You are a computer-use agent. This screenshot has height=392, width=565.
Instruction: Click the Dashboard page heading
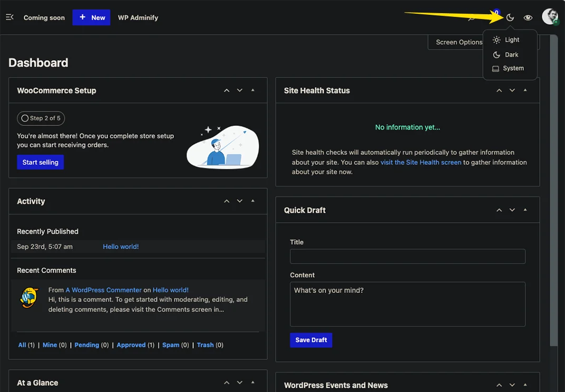(x=38, y=63)
